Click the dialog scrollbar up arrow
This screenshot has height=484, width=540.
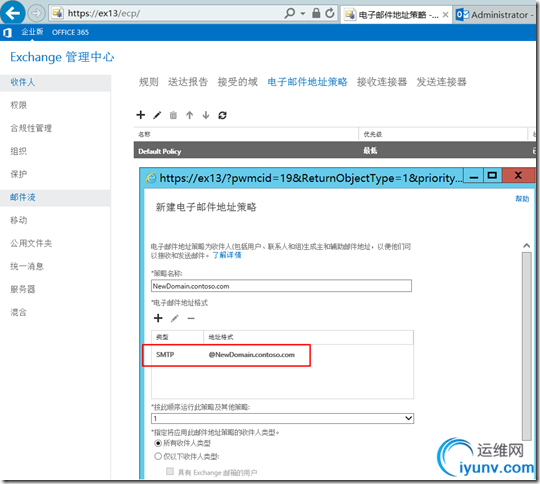527,246
